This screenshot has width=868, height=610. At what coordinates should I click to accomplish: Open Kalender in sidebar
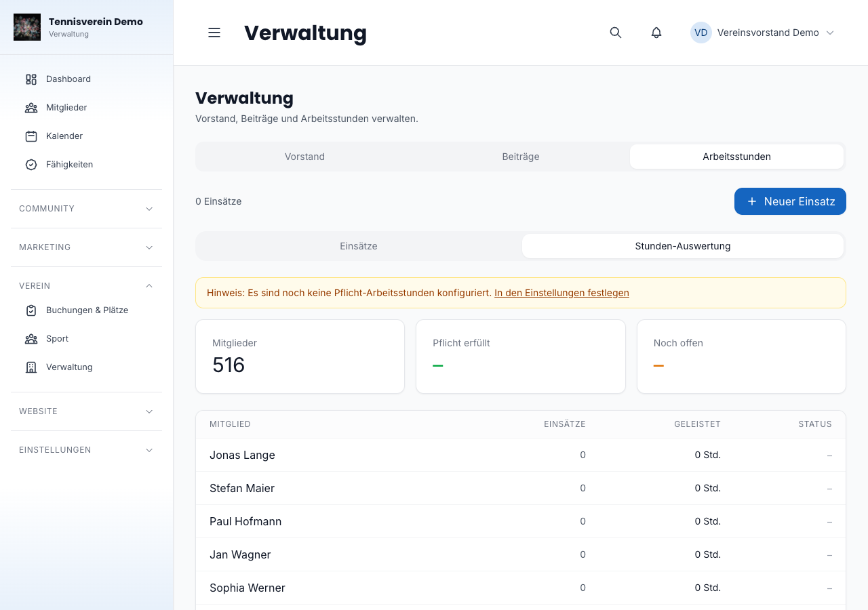click(x=86, y=136)
